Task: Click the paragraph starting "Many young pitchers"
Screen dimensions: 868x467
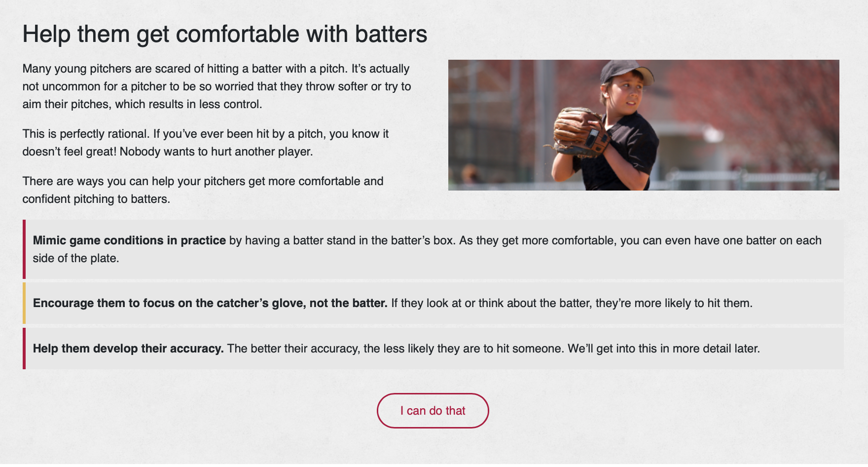Action: point(216,86)
